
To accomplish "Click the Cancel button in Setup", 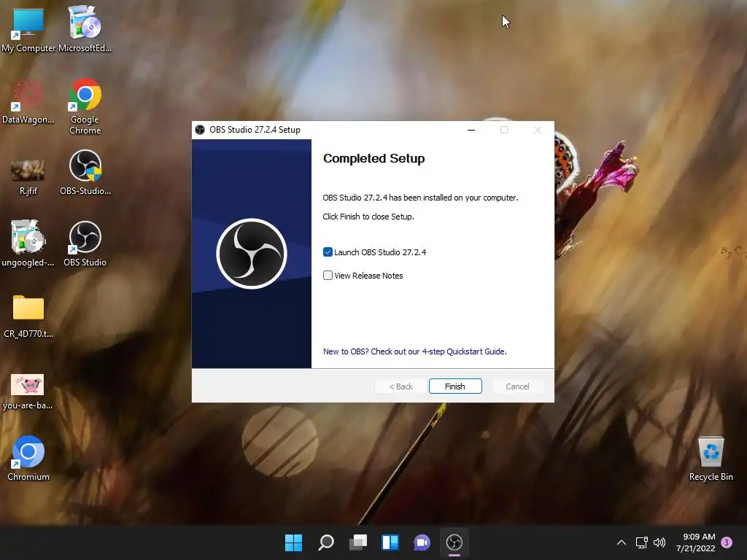I will 517,386.
